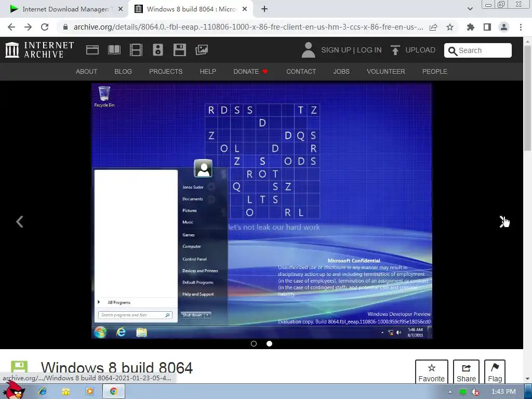The height and width of the screenshot is (399, 532).
Task: Expand the tab search dropdown arrow
Action: click(x=470, y=9)
